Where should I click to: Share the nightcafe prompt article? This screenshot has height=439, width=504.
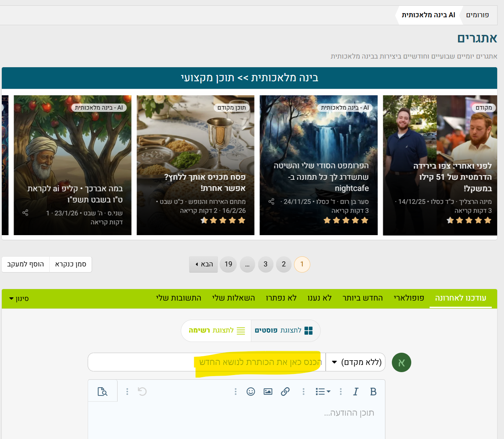[271, 201]
